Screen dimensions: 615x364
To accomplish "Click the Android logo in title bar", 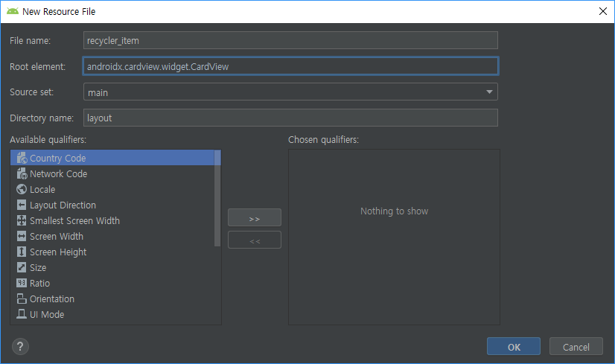I will tap(13, 11).
